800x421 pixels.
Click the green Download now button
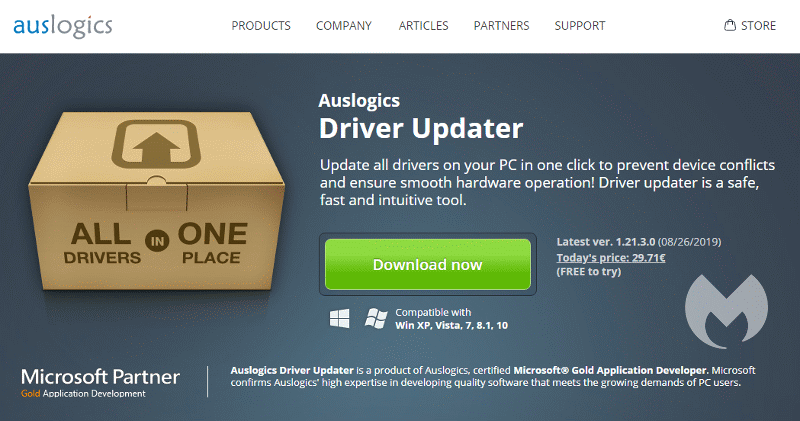tap(428, 264)
